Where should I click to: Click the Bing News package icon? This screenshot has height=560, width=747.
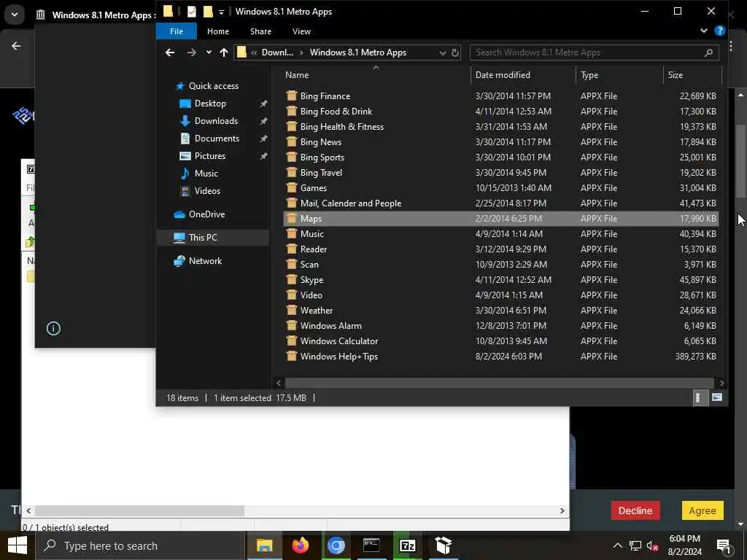(x=292, y=141)
